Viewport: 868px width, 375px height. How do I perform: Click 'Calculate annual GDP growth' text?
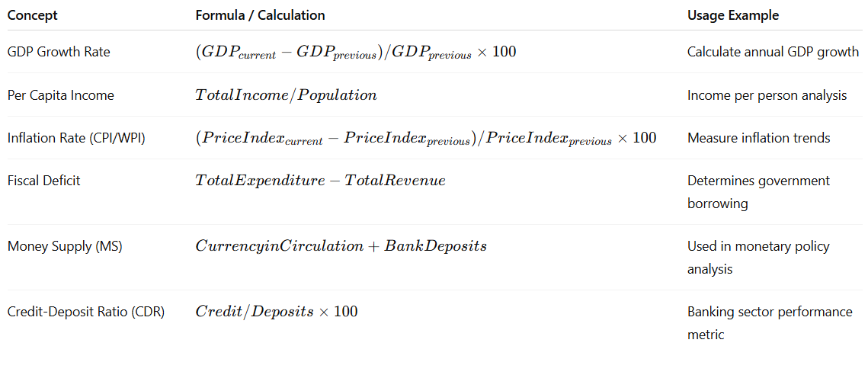pos(773,52)
